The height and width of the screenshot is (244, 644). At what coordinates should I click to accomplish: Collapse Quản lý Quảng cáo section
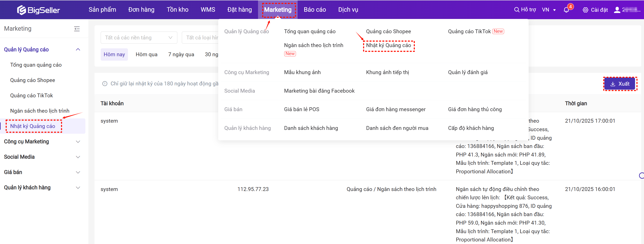[x=78, y=49]
